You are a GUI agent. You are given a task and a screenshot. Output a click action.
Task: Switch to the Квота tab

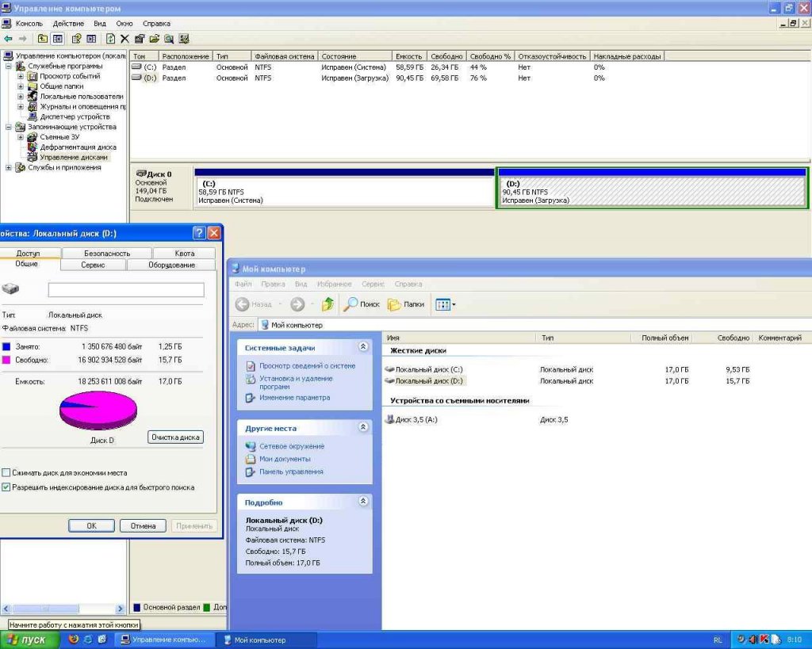(184, 253)
